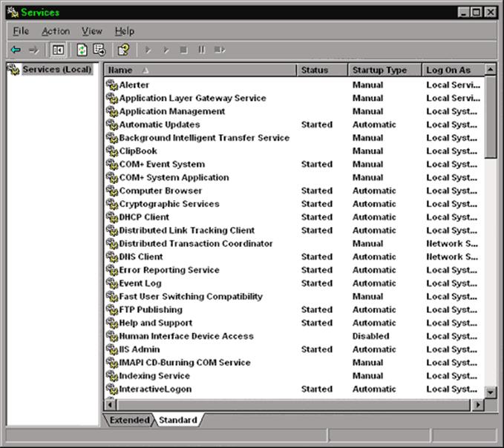The width and height of the screenshot is (504, 448).
Task: Click the gear icon beside ClipBook
Action: pyautogui.click(x=112, y=151)
